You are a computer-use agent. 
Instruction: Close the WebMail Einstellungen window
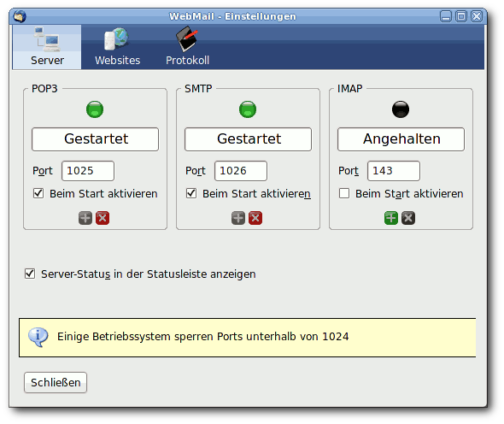tap(477, 16)
